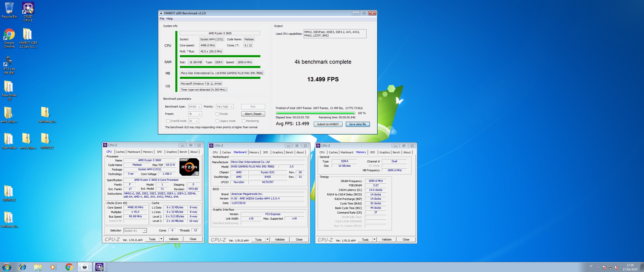Open Graphics tab in right CPU-Z window
The width and height of the screenshot is (644, 272).
(x=385, y=152)
